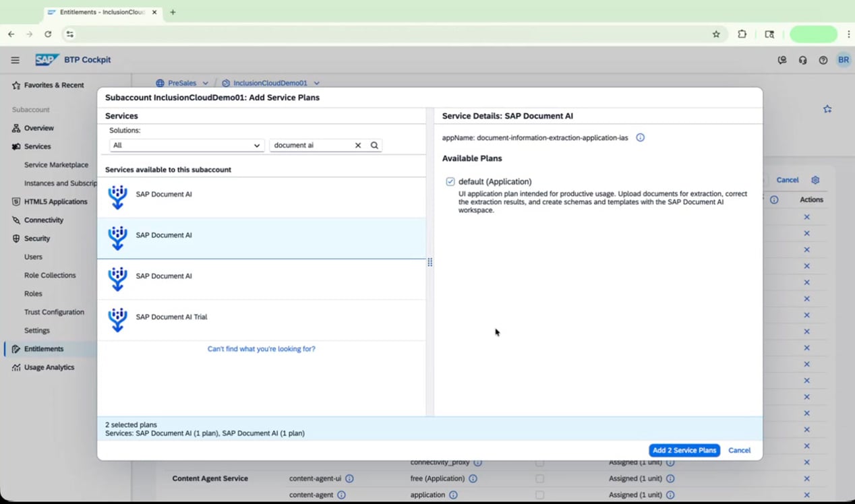855x504 pixels.
Task: Click the info icon next to application plan
Action: click(x=453, y=495)
